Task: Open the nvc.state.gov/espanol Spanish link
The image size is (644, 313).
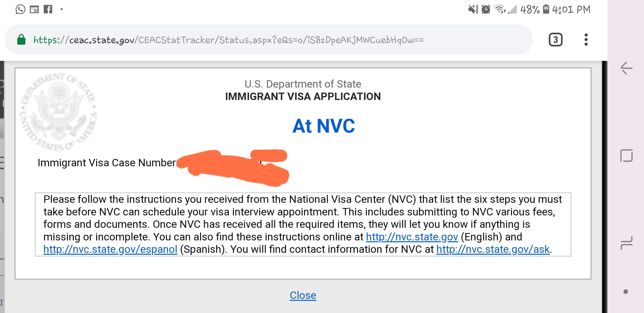Action: coord(110,249)
